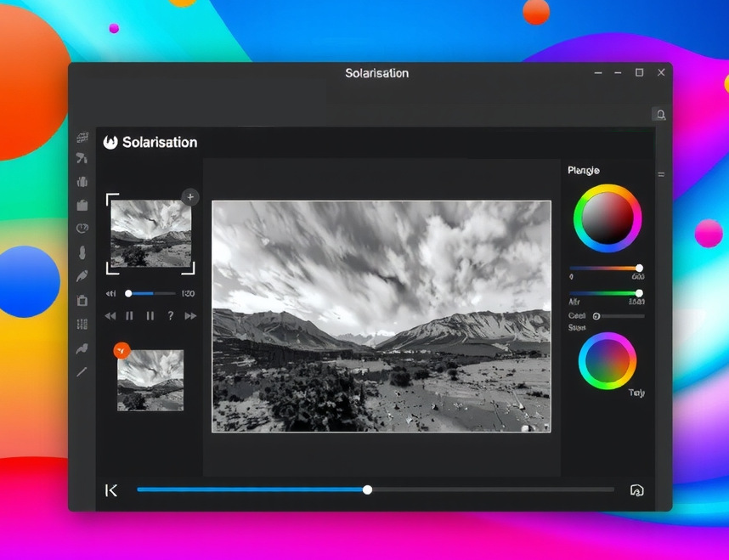Click the Solarisation flame logo icon
Image resolution: width=729 pixels, height=560 pixels.
[110, 143]
